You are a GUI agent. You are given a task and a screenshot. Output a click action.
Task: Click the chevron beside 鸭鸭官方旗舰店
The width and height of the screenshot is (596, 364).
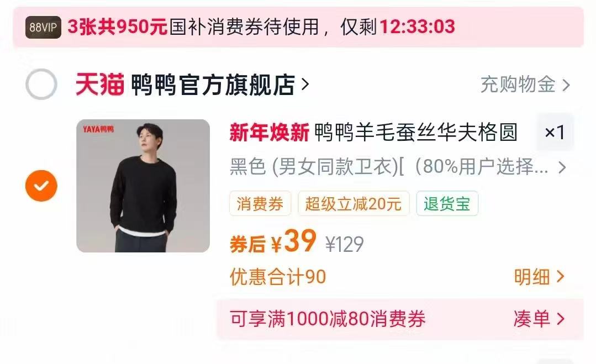305,84
